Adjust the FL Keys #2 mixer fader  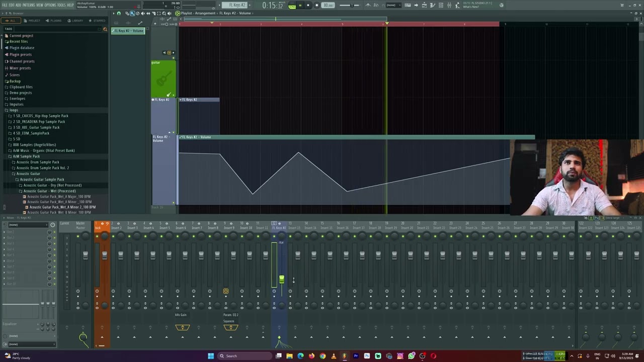pos(282,279)
